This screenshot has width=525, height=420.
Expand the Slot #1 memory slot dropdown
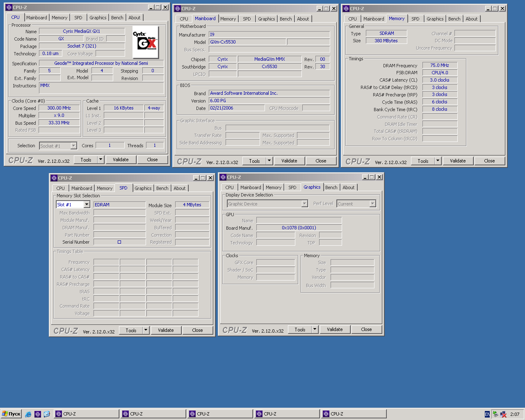87,205
